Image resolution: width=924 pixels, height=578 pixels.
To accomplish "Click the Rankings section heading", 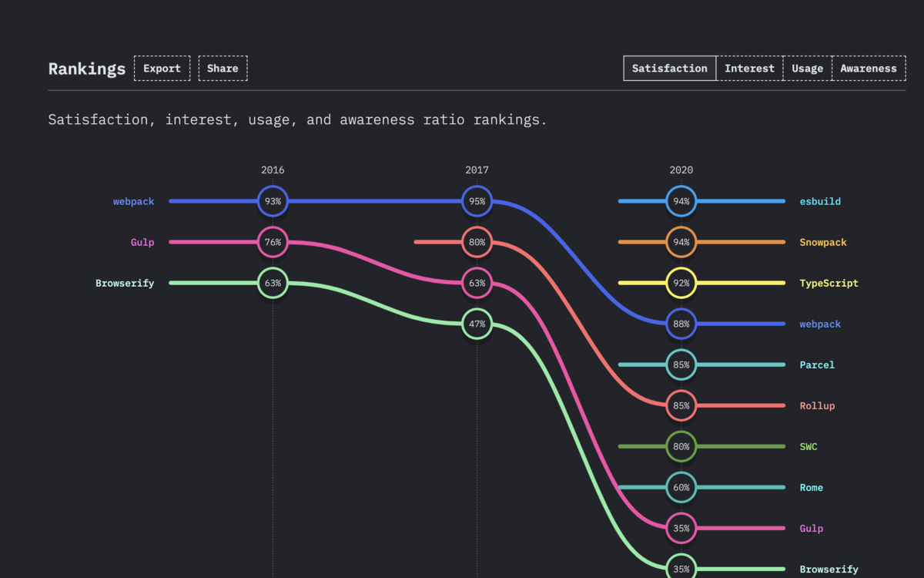I will [x=87, y=68].
